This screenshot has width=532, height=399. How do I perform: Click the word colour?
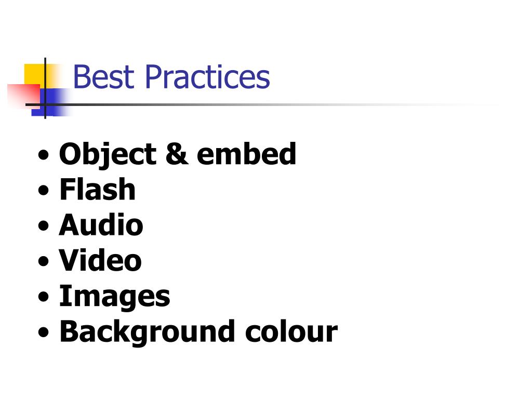pyautogui.click(x=291, y=332)
